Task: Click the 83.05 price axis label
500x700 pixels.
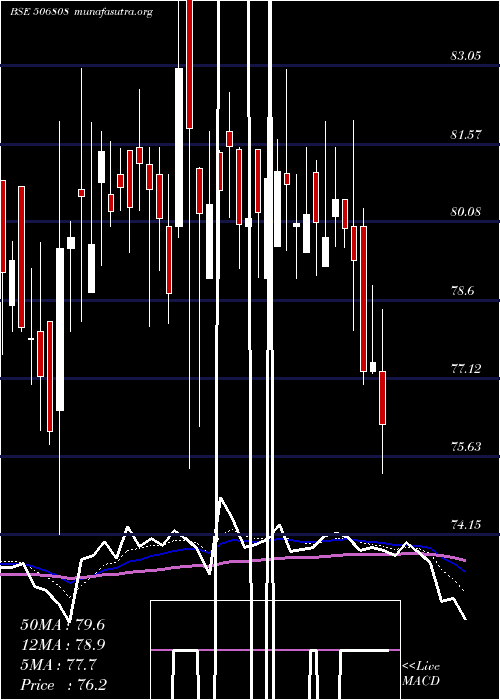Action: 466,56
